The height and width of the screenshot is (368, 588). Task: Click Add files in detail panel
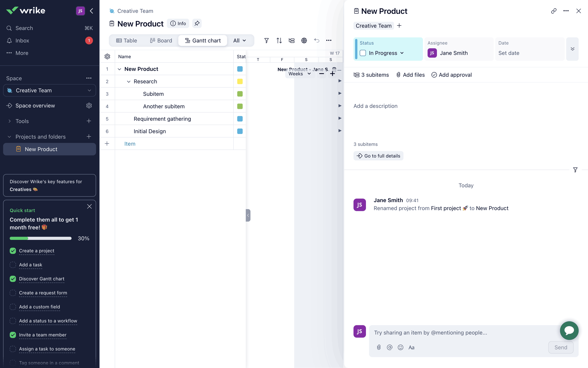click(410, 75)
